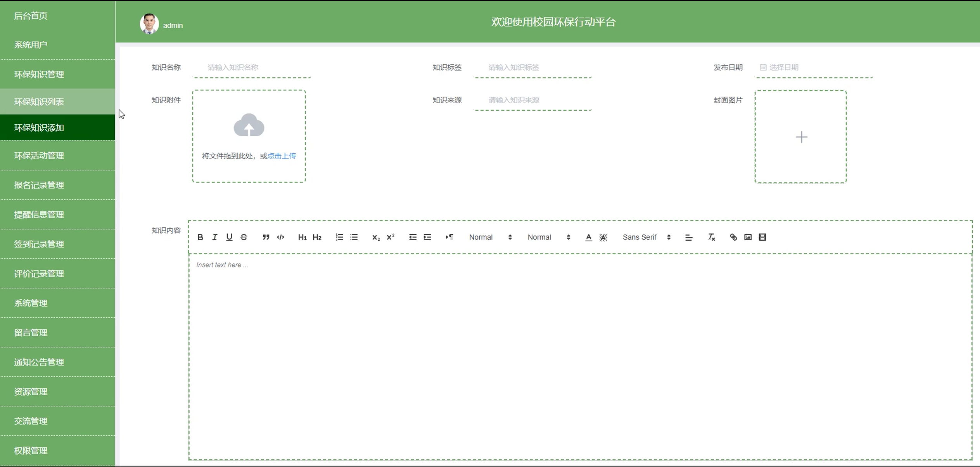Go to 环保知识列表 menu item
This screenshot has height=467, width=980.
coord(39,102)
